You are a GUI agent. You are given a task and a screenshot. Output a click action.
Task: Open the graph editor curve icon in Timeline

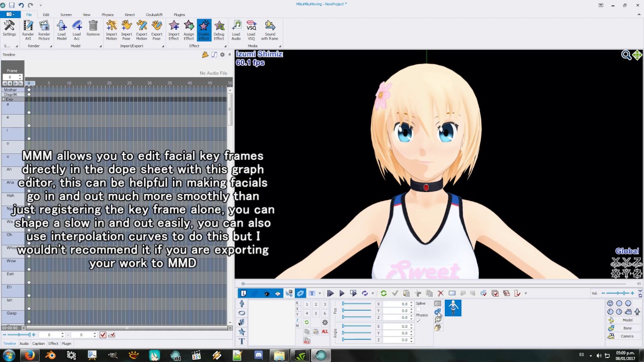pyautogui.click(x=214, y=54)
